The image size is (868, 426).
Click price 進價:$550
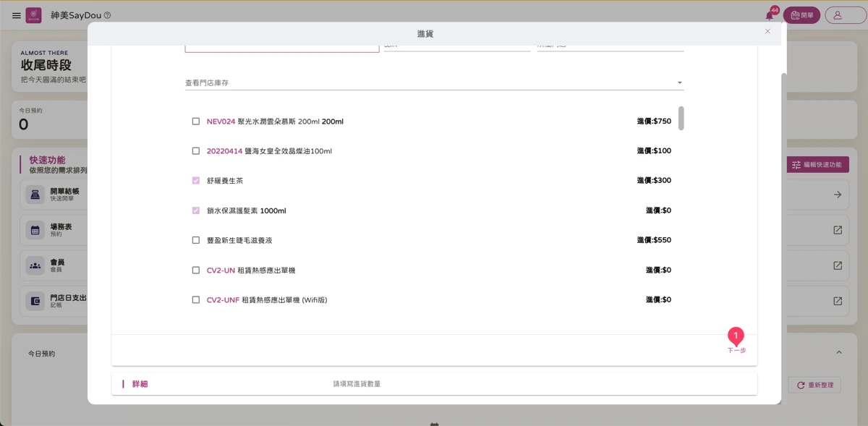click(x=654, y=240)
